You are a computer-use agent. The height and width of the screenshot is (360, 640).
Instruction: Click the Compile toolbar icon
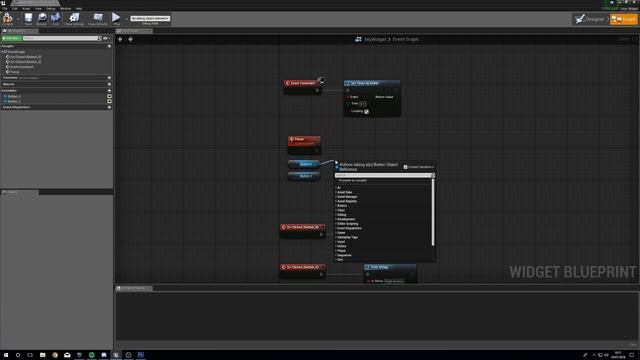tap(8, 18)
